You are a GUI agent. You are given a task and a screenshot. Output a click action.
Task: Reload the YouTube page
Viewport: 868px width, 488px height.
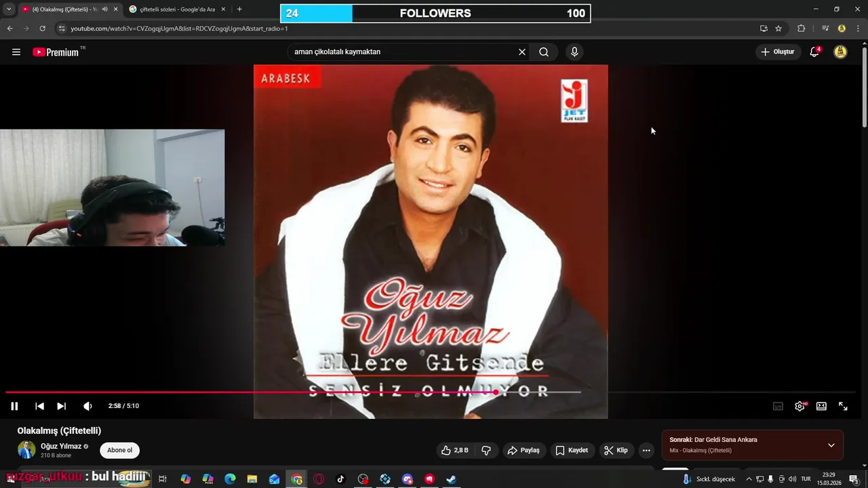click(x=42, y=28)
